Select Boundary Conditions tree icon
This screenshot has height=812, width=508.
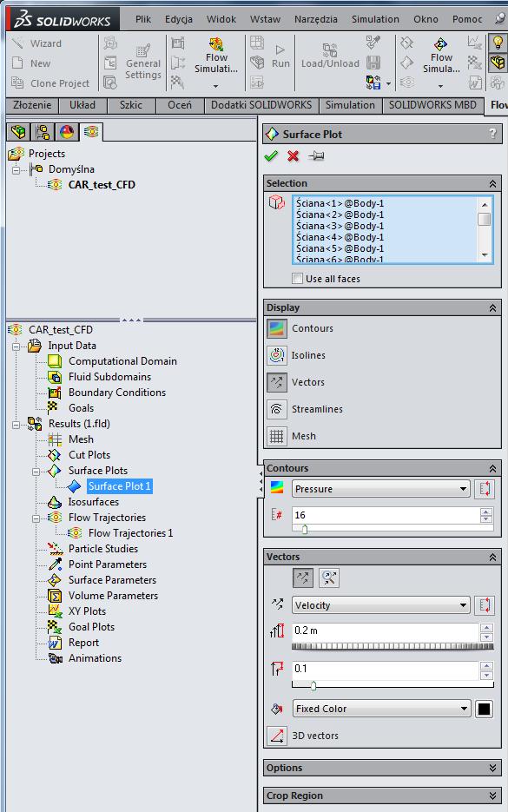click(x=55, y=393)
